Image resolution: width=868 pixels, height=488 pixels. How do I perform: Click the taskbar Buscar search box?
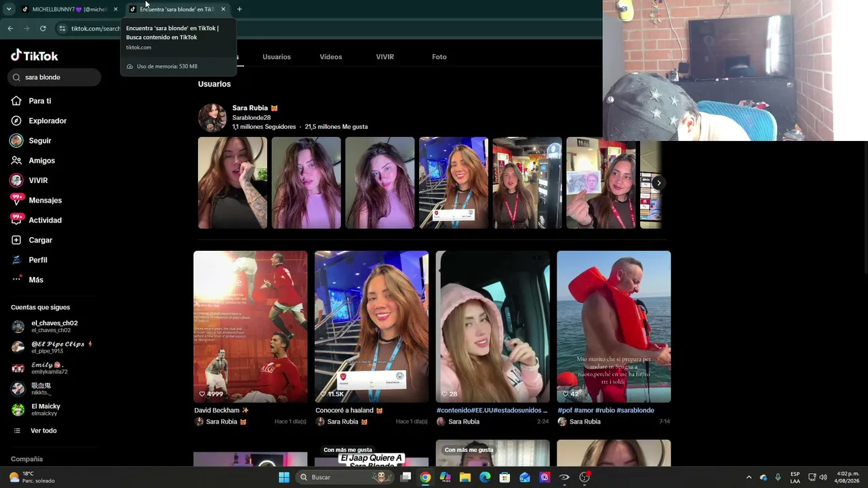[343, 477]
